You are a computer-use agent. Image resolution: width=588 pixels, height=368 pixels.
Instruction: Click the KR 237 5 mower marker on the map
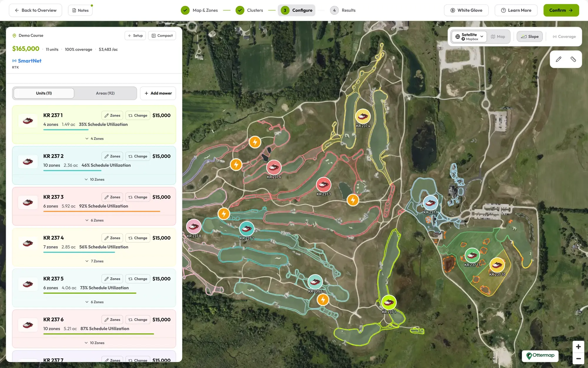[315, 282]
